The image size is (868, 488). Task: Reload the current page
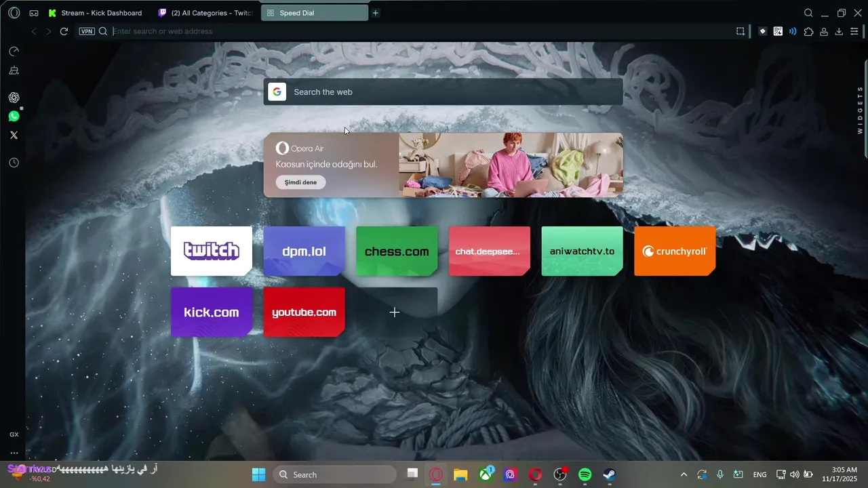point(64,31)
